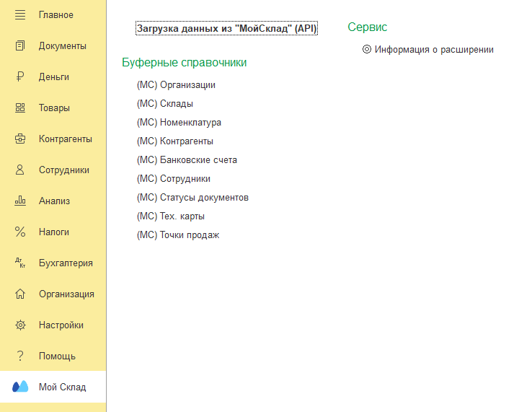This screenshot has height=412, width=532.
Task: Click the Сотрудники person icon
Action: (20, 170)
